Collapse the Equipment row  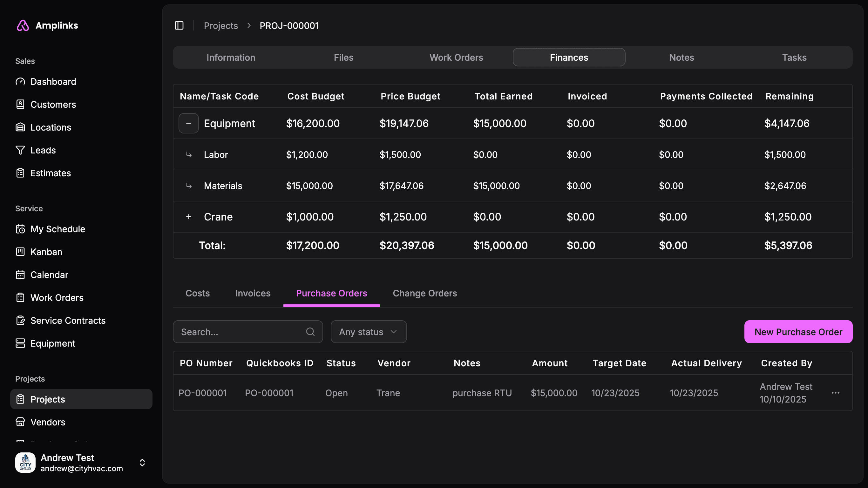click(188, 123)
